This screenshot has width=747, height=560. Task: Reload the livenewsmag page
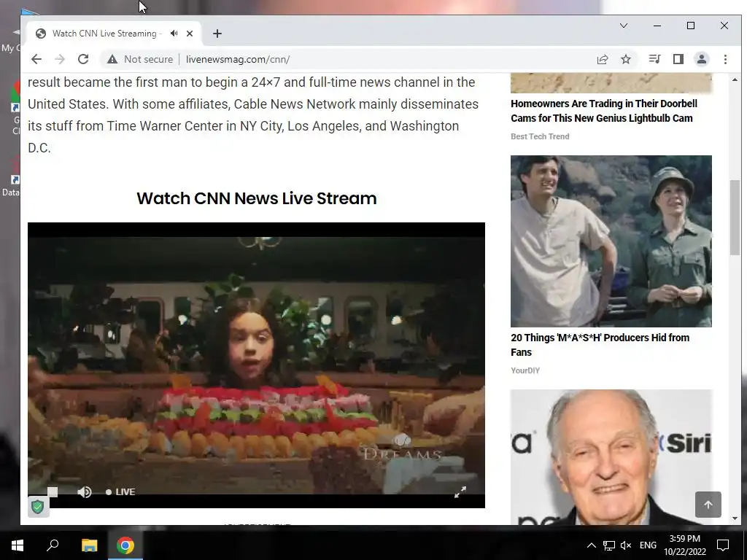click(x=83, y=59)
